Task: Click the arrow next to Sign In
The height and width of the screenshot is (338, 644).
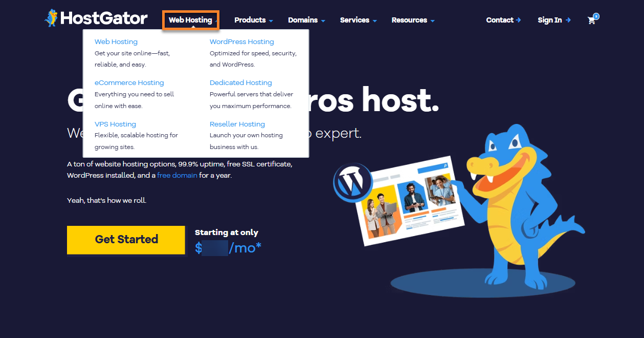Action: (568, 20)
